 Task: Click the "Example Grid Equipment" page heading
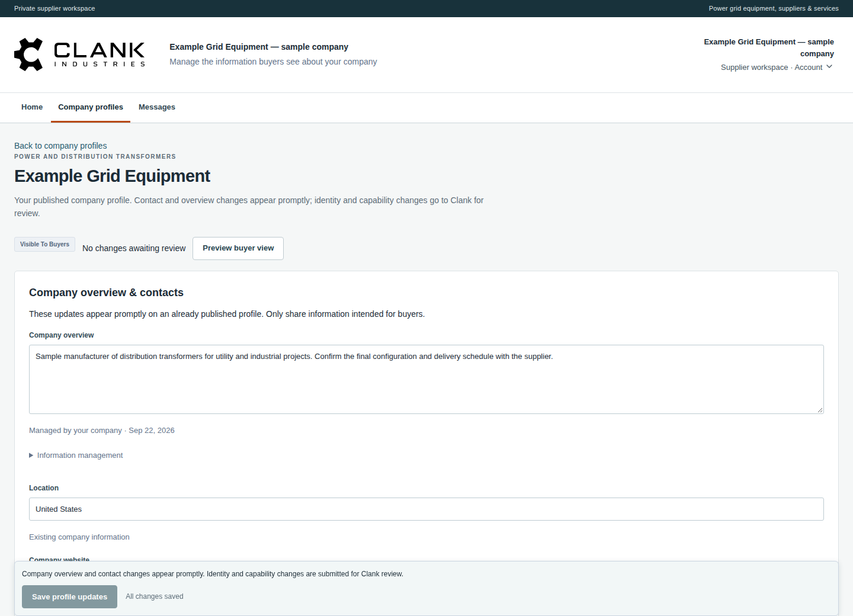point(113,176)
